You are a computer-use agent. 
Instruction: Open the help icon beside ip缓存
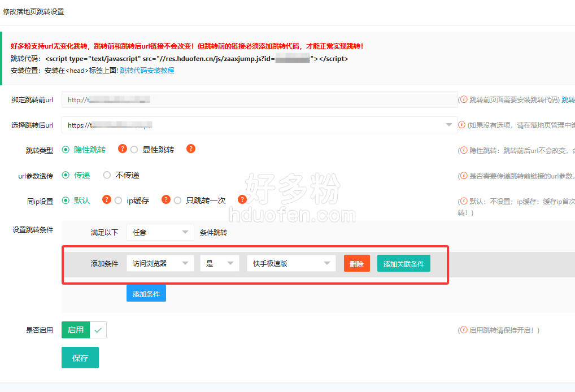pos(165,199)
